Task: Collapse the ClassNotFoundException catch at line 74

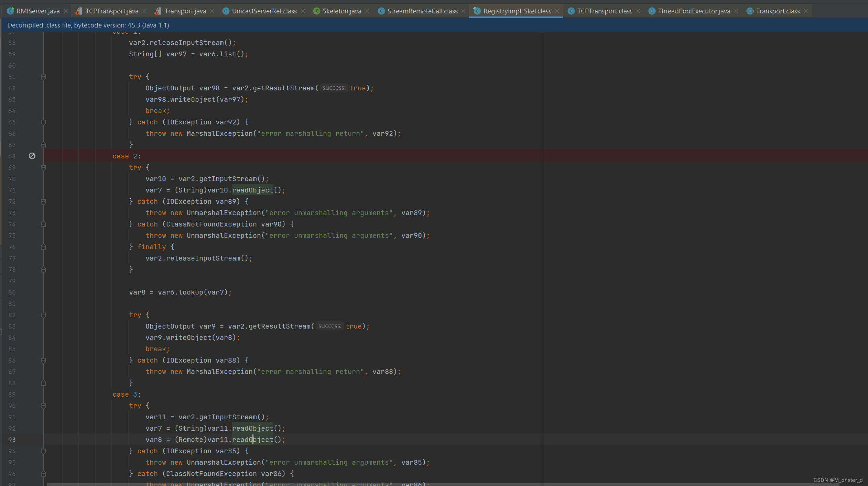Action: coord(43,224)
